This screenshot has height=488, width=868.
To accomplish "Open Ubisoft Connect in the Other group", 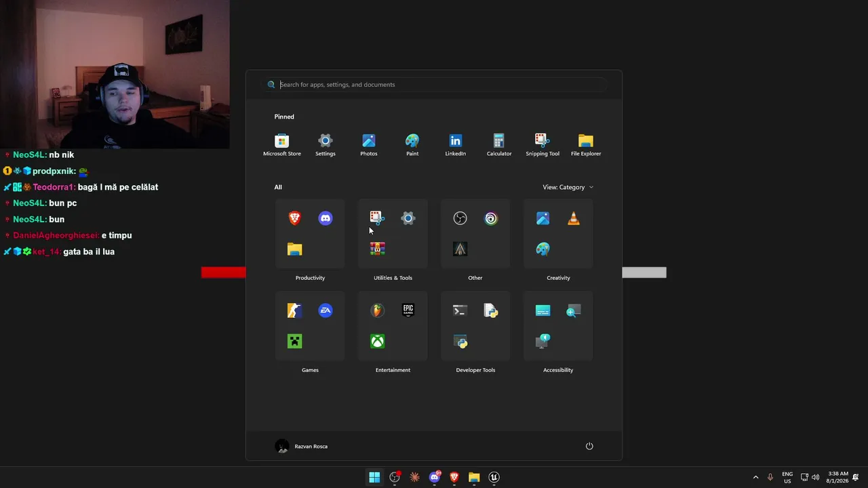I will [x=491, y=218].
